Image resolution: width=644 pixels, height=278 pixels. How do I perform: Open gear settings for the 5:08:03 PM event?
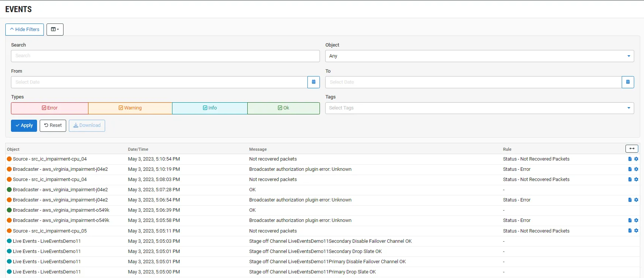636,180
